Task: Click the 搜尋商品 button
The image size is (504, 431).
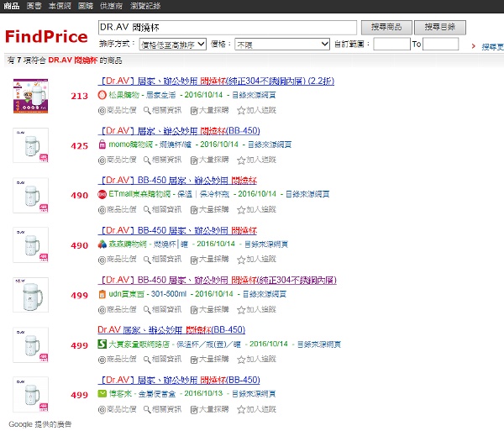Action: click(x=386, y=28)
